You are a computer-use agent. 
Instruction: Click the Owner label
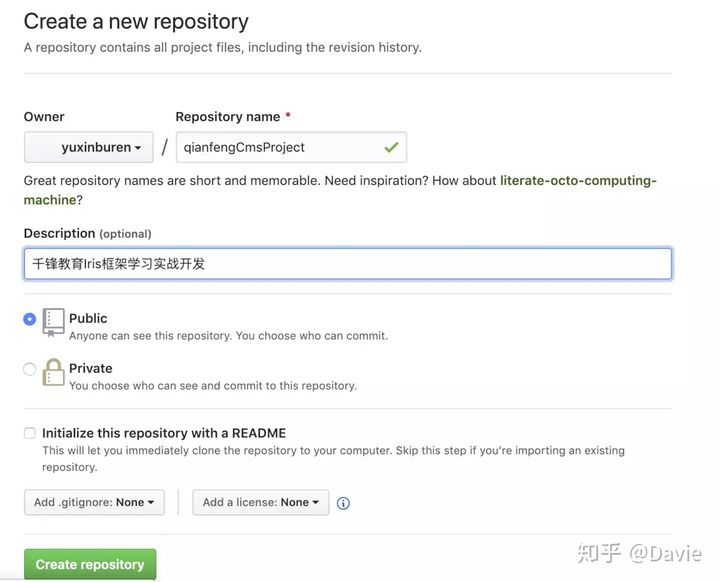(44, 117)
